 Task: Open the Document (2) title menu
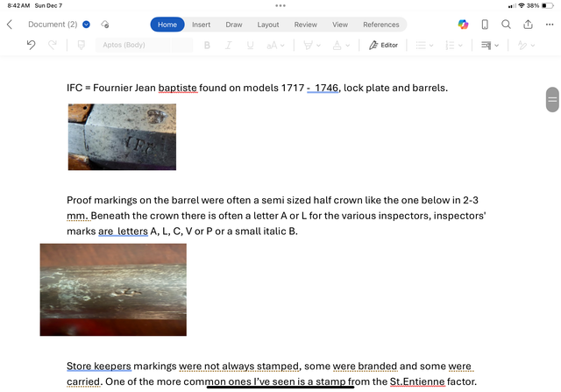(x=59, y=25)
